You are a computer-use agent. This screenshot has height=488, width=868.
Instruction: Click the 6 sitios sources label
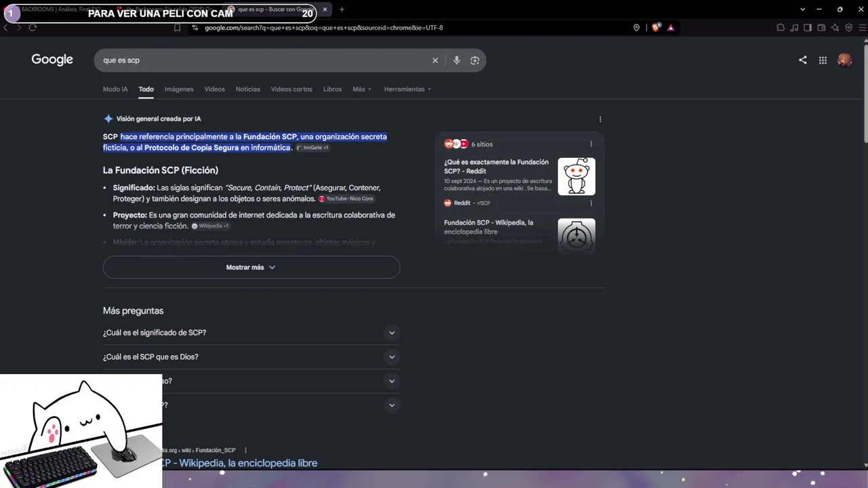482,144
